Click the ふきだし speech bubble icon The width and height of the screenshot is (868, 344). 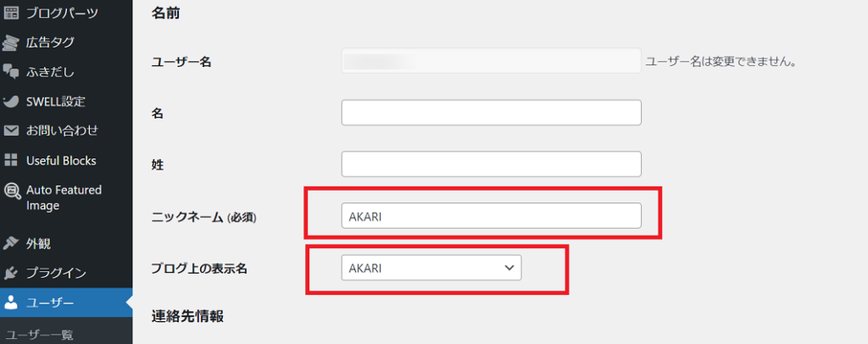[10, 71]
